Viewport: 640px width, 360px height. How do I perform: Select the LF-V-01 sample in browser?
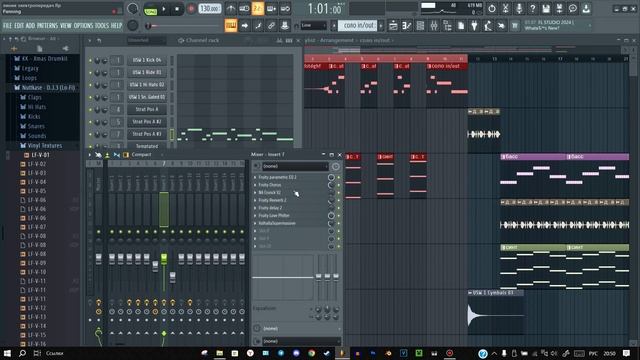(x=40, y=155)
